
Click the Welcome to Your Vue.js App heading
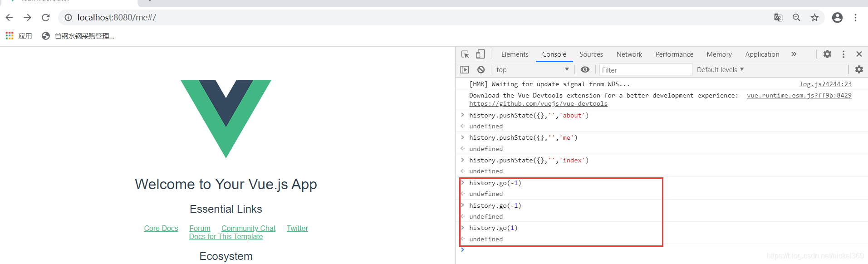pyautogui.click(x=226, y=184)
